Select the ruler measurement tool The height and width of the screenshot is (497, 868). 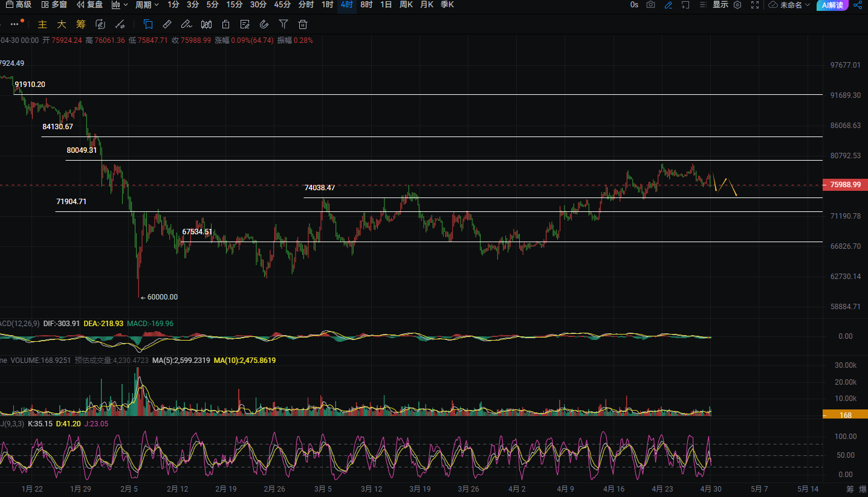(167, 25)
